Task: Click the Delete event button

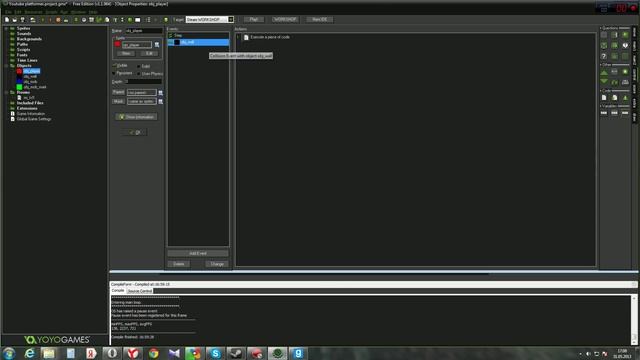Action: [178, 264]
